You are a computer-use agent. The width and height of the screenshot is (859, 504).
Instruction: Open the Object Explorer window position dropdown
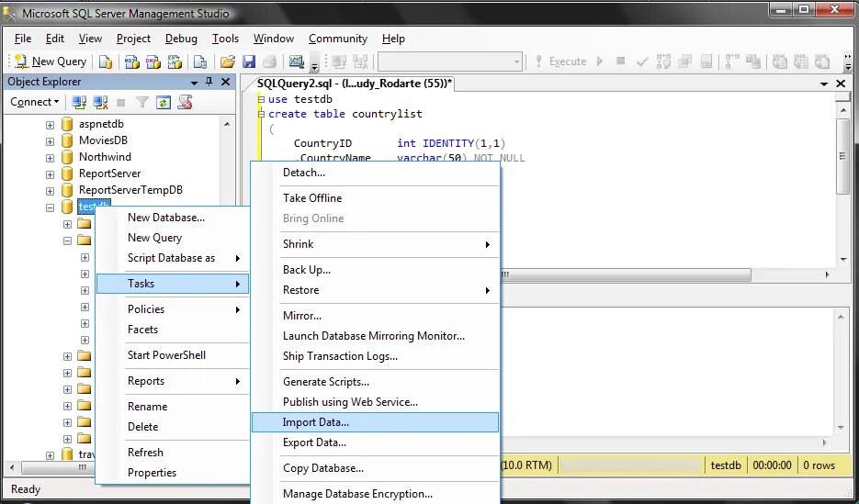point(194,83)
